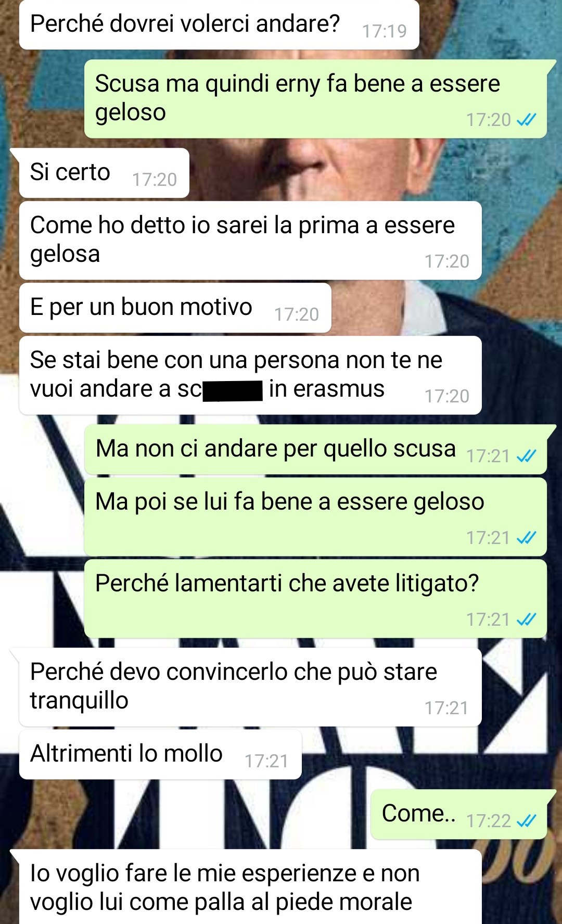Tap read ticks on 'Perché lamentarti' message
562x924 pixels.
pos(526,619)
